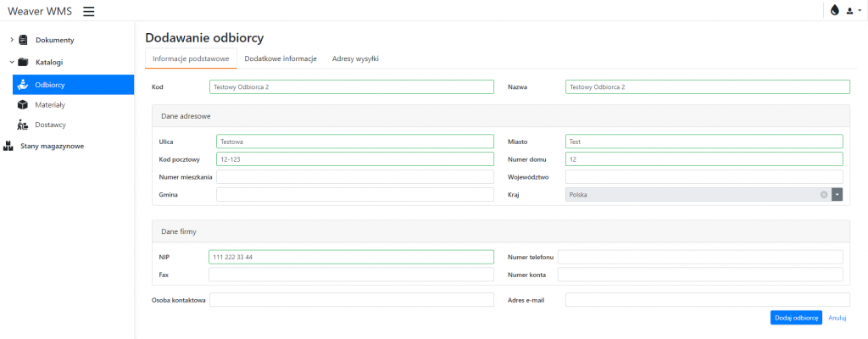This screenshot has height=339, width=868.
Task: Click the Fax input field
Action: [x=351, y=275]
